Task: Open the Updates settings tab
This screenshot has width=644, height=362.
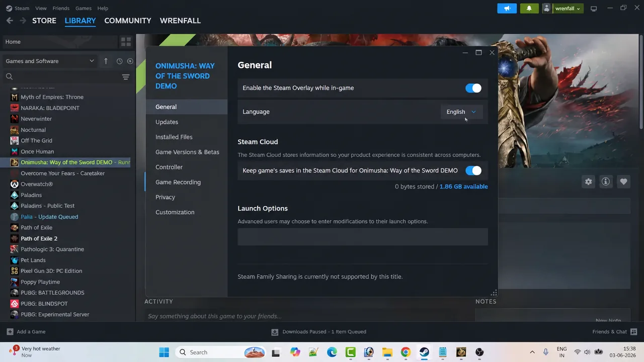Action: tap(186, 122)
